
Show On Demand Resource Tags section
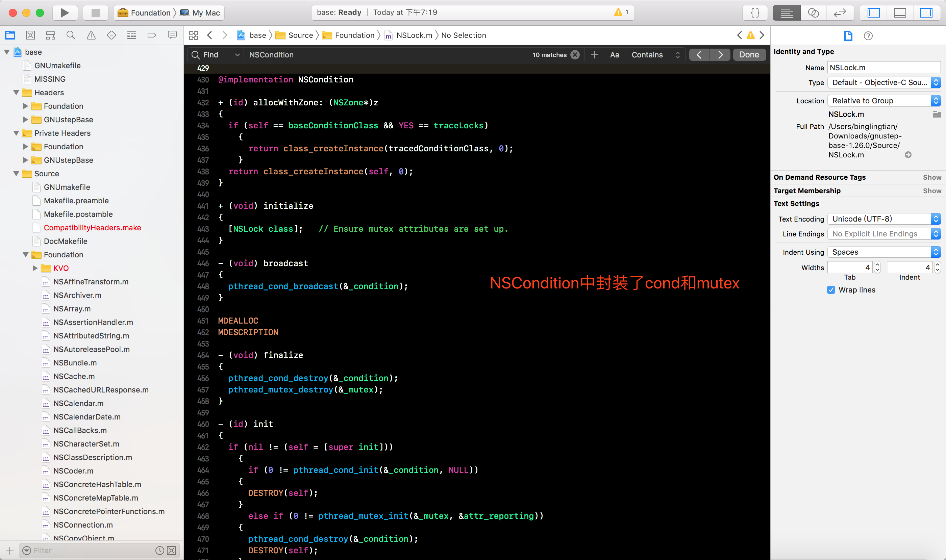(x=932, y=177)
